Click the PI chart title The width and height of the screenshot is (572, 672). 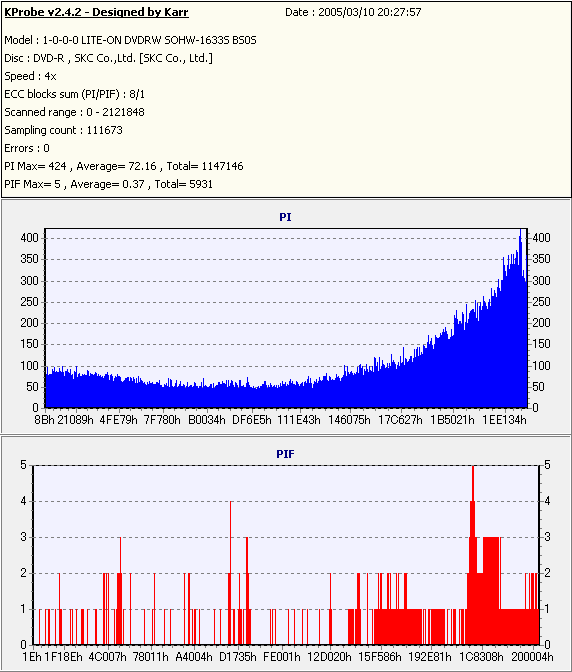(285, 217)
